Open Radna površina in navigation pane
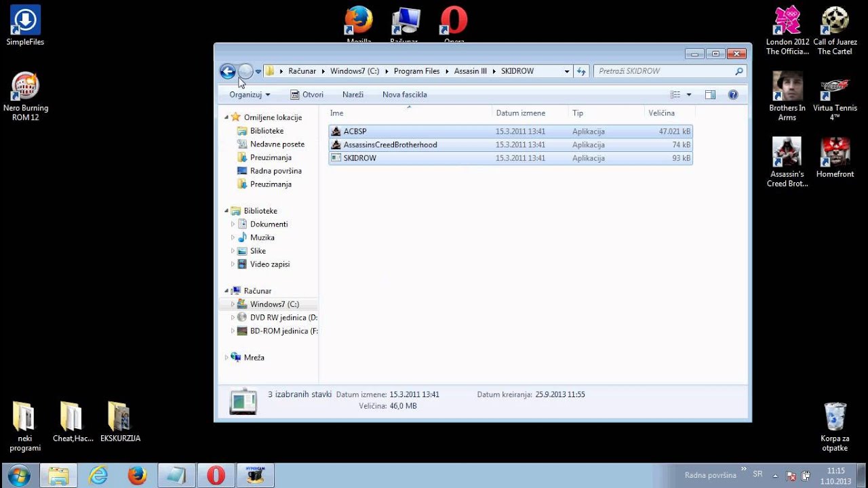This screenshot has width=868, height=488. (275, 171)
